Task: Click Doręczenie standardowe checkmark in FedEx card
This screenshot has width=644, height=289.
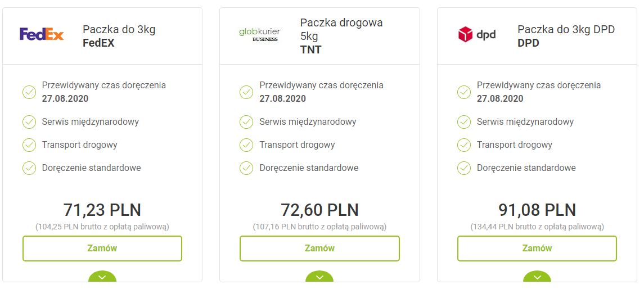Action: point(29,168)
